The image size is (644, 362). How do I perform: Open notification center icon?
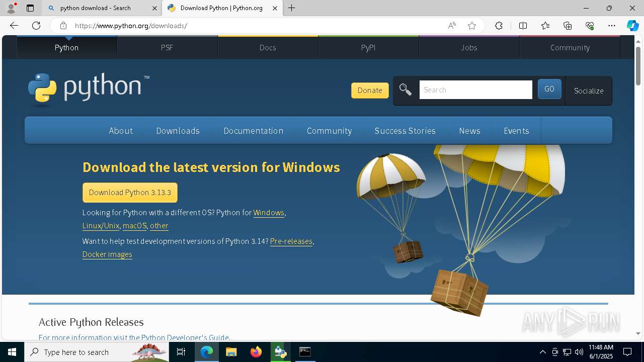pyautogui.click(x=627, y=352)
